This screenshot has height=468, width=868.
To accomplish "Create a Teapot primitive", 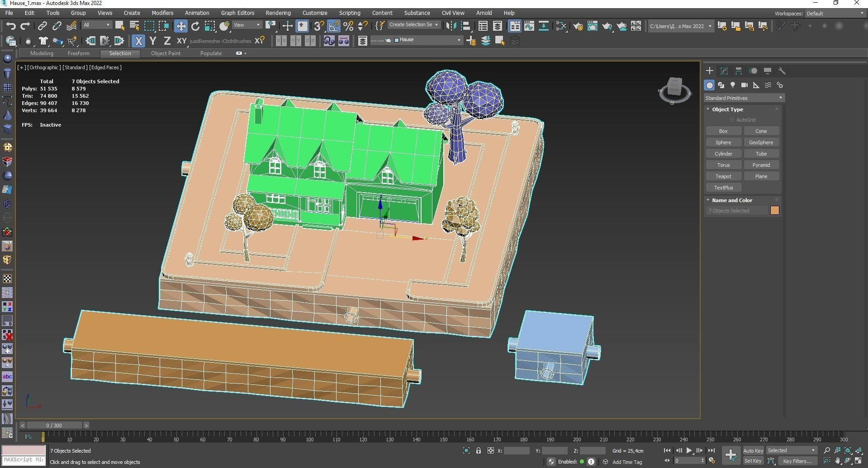I will (x=723, y=176).
